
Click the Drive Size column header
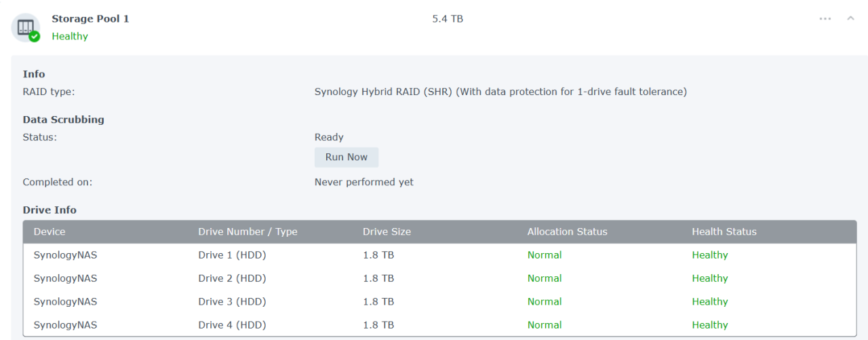(x=387, y=232)
